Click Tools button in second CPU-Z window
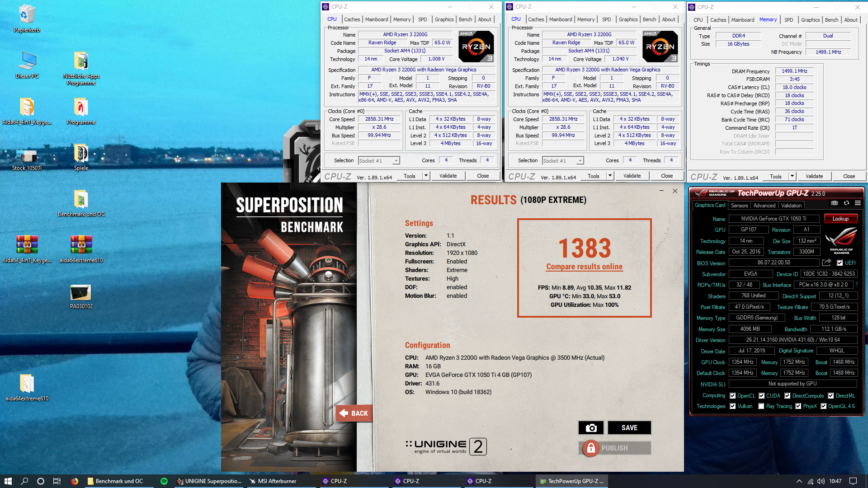868x488 pixels. [593, 176]
